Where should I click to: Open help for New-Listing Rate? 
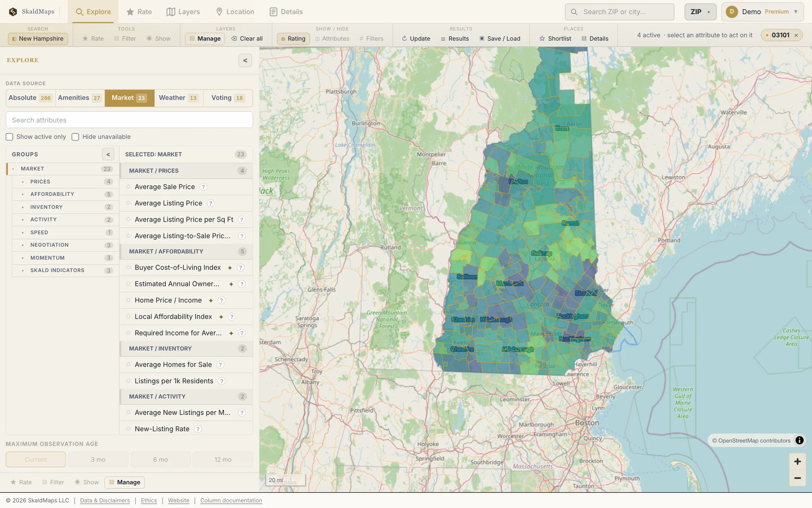[x=198, y=429]
